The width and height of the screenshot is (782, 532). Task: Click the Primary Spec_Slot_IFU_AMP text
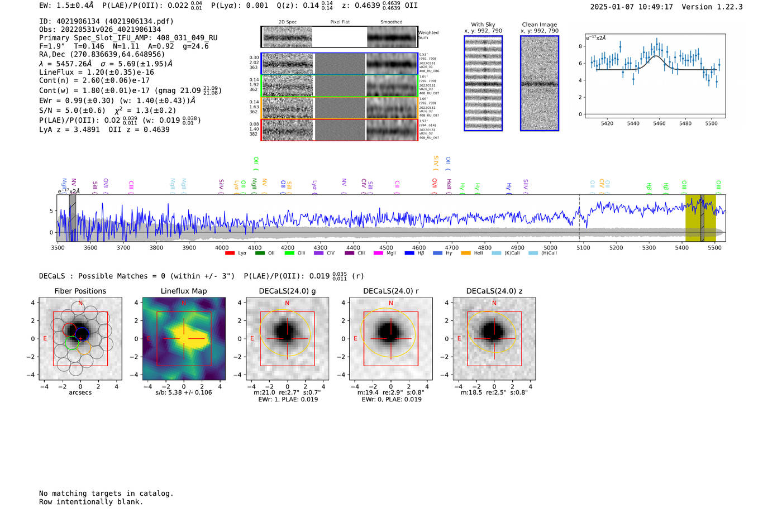click(x=128, y=38)
